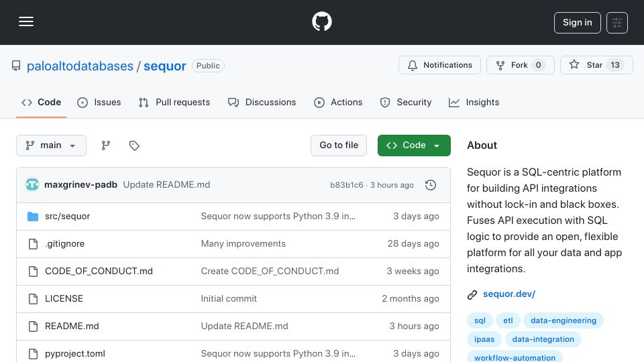This screenshot has width=644, height=362.
Task: Click the fork count 0
Action: (538, 65)
